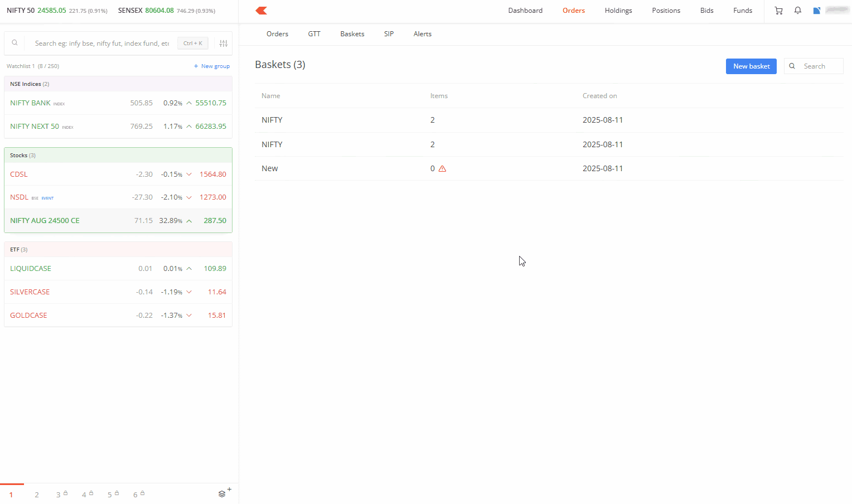Click the watchlist layers icon at bottom
Screen dimensions: 852x504
point(222,494)
